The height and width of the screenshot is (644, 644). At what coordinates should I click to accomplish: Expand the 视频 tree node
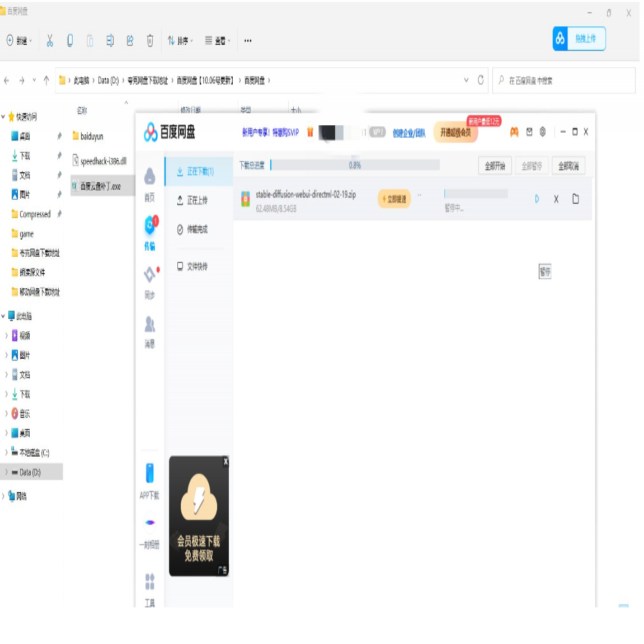click(x=6, y=336)
